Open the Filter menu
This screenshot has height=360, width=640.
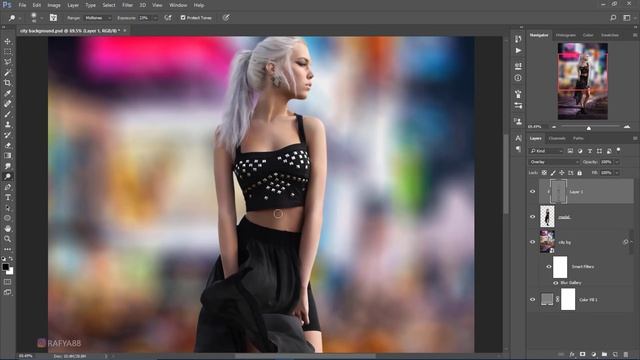click(127, 5)
